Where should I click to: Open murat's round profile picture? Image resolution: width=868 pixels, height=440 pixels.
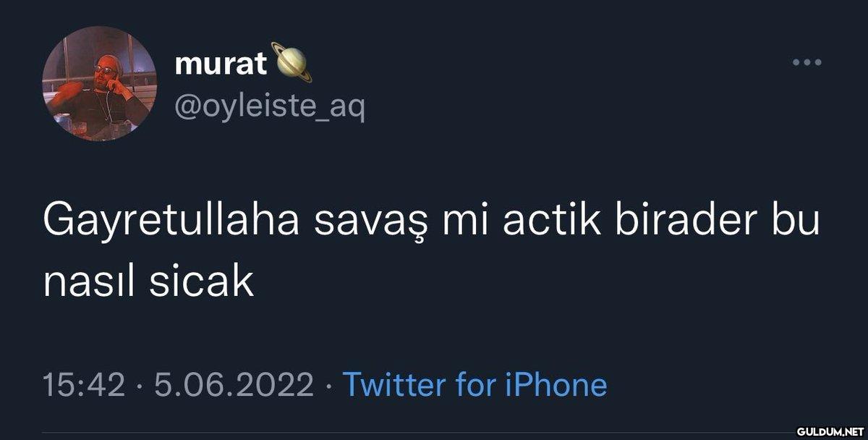tap(99, 83)
